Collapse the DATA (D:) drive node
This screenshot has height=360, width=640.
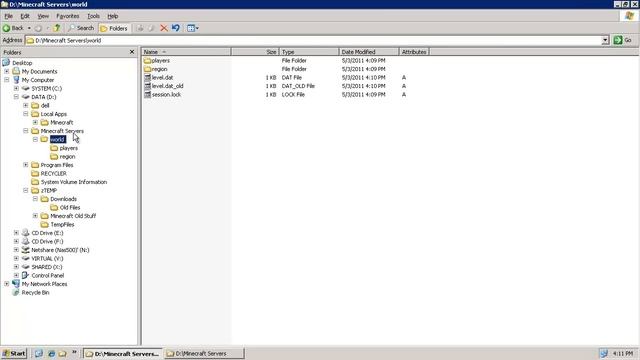point(16,97)
